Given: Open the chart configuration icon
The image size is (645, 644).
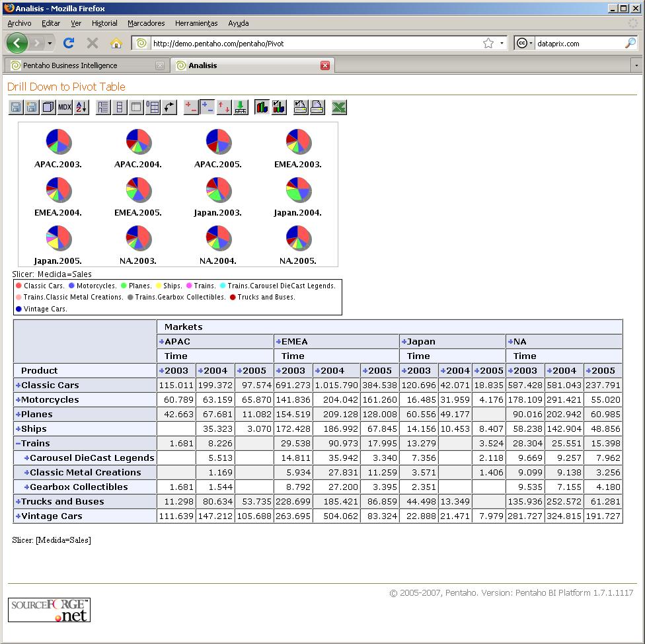Looking at the screenshot, I should pyautogui.click(x=278, y=107).
